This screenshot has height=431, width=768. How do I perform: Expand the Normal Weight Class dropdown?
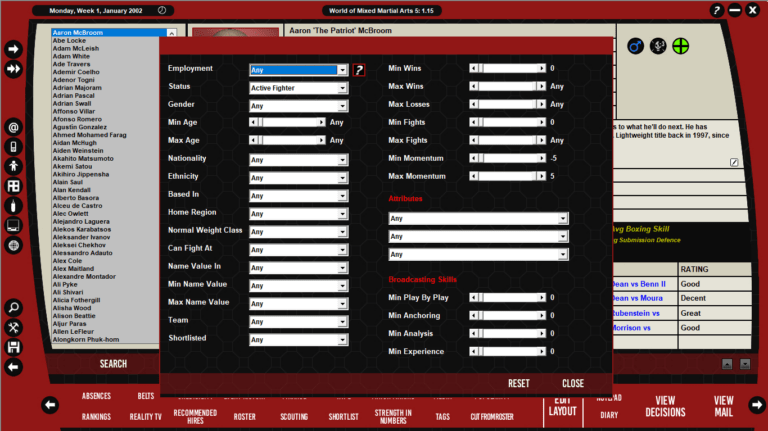pyautogui.click(x=298, y=231)
